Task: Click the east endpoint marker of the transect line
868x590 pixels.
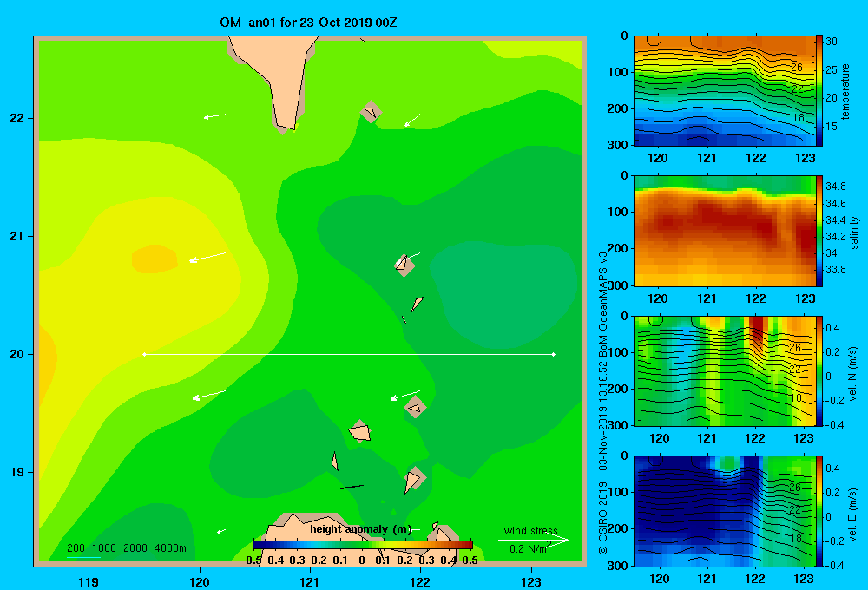Action: [x=554, y=354]
